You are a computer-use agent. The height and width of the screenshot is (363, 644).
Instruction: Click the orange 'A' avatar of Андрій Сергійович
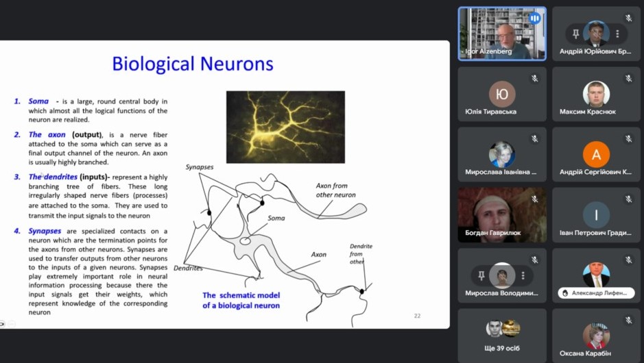click(x=596, y=155)
